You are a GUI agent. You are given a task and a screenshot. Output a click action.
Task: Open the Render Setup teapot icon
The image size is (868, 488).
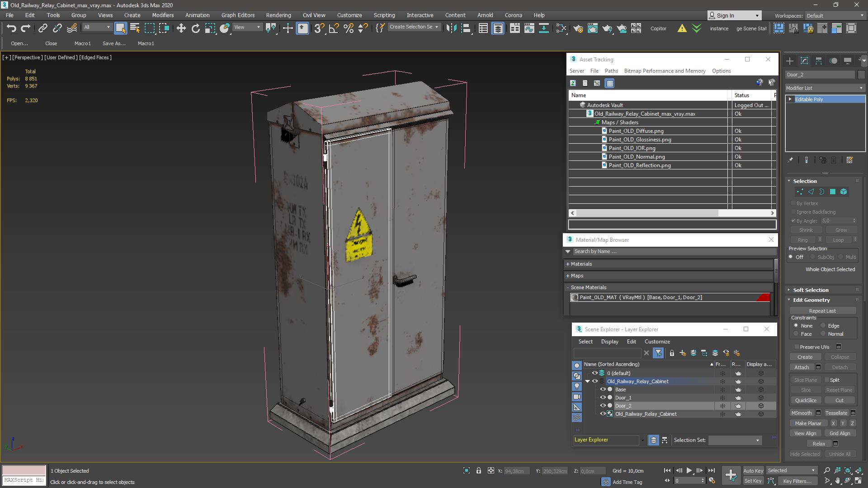point(578,28)
